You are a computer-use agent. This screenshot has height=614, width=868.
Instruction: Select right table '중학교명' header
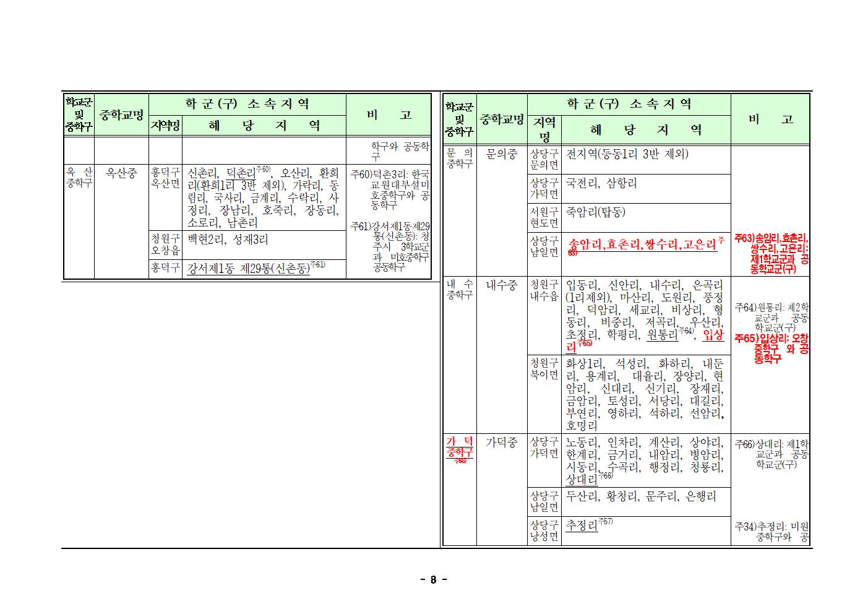[502, 119]
